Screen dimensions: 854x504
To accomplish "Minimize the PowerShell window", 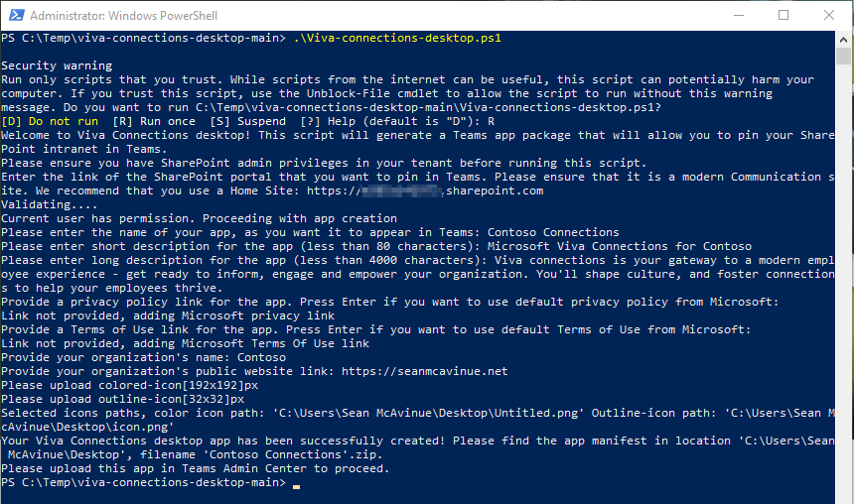I will [x=736, y=15].
